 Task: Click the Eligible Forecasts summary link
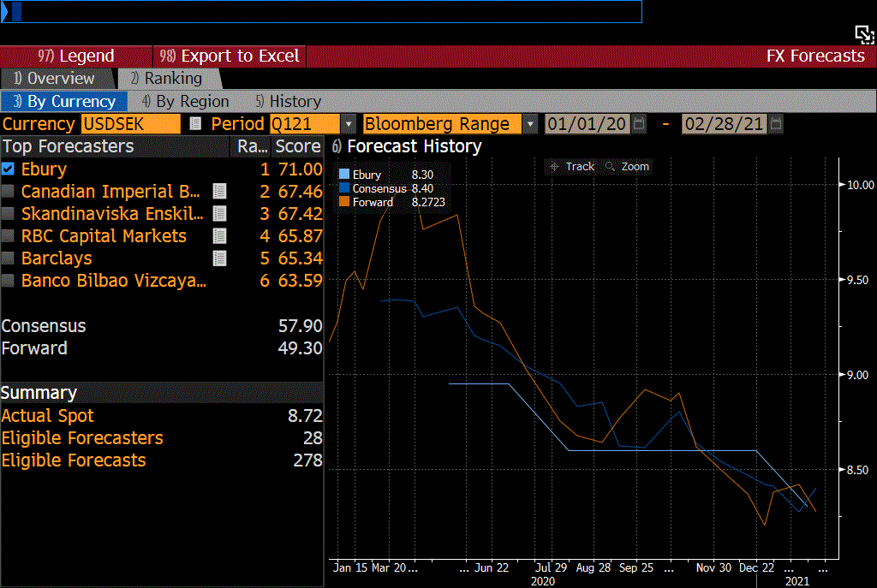pos(74,460)
